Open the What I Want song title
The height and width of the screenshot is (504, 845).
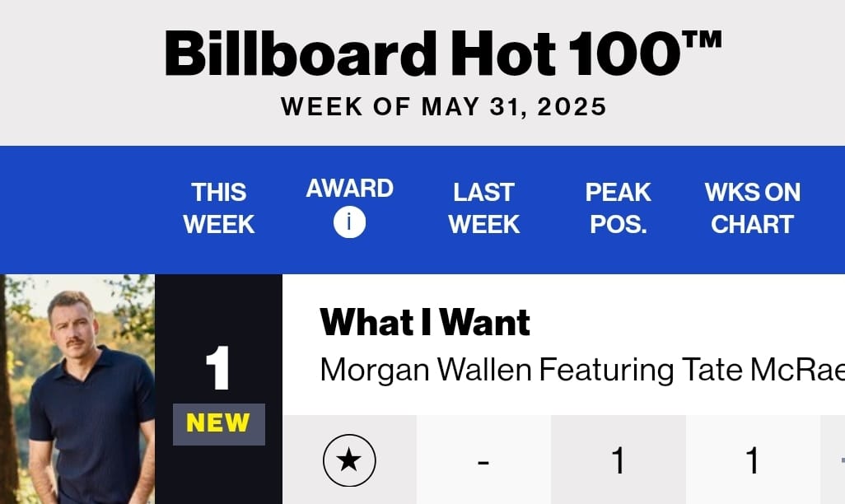click(x=425, y=322)
